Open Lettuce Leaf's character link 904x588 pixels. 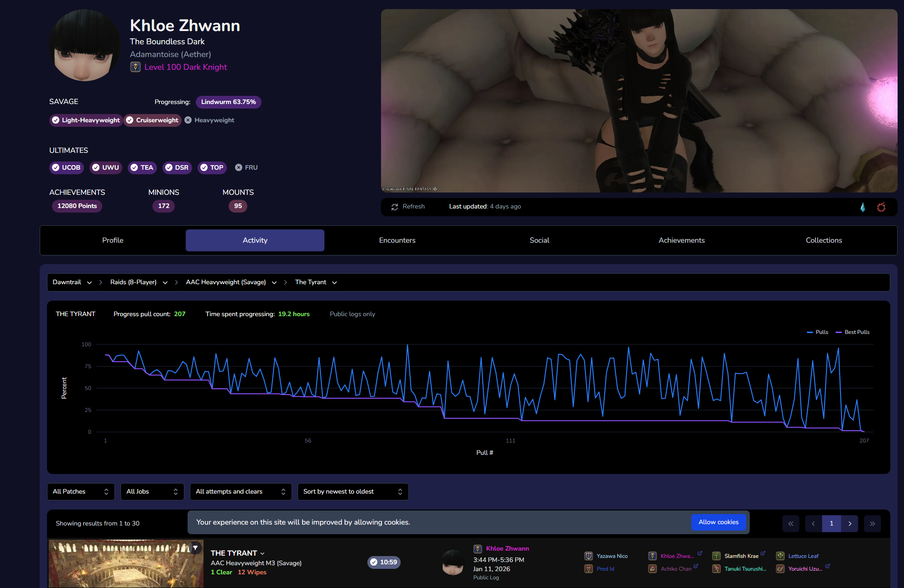click(x=803, y=556)
